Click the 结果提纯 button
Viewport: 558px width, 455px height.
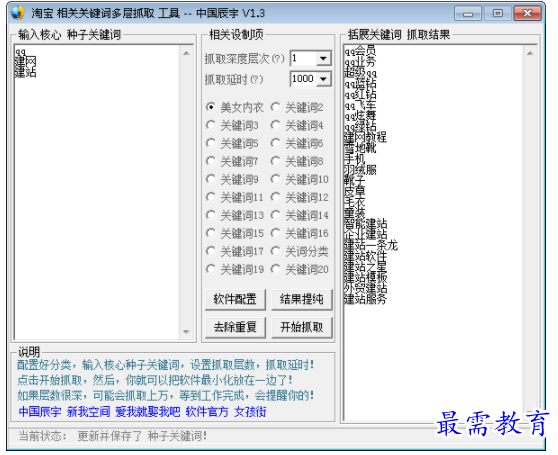point(302,300)
